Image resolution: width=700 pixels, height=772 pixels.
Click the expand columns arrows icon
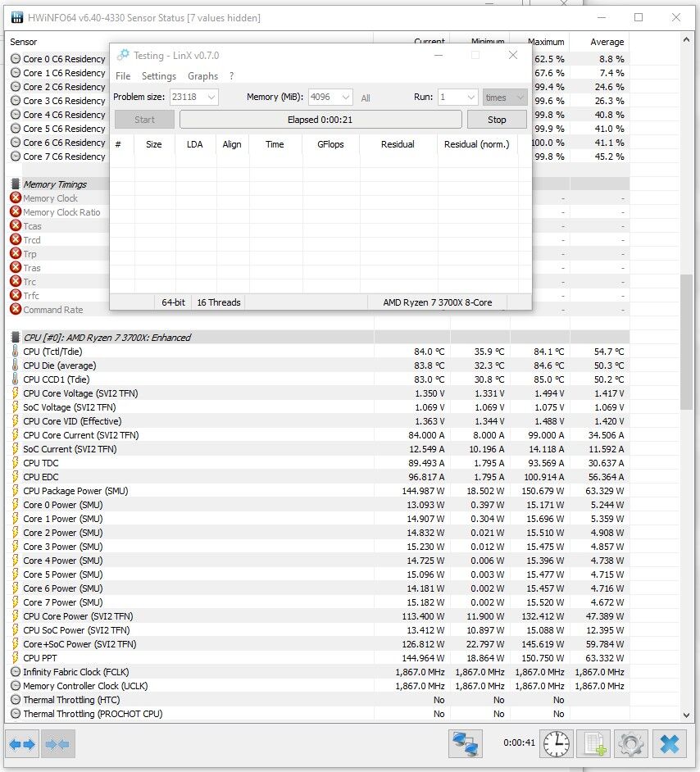[23, 744]
